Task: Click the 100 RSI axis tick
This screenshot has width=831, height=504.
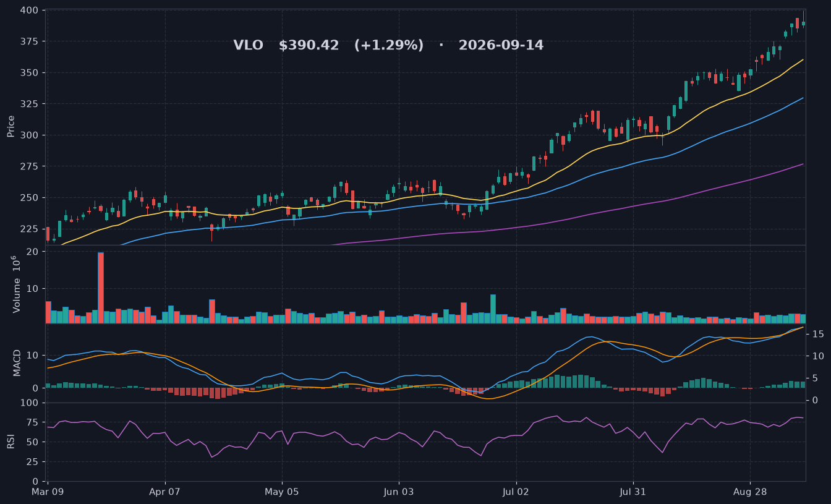Action: tap(29, 403)
